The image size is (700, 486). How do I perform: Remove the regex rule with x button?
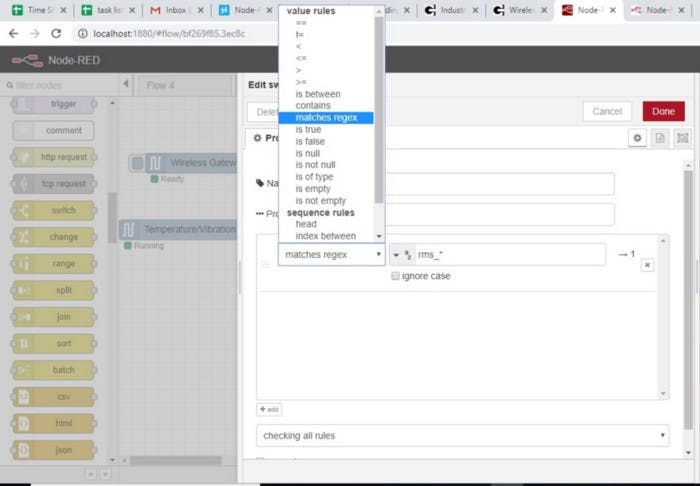[x=647, y=265]
